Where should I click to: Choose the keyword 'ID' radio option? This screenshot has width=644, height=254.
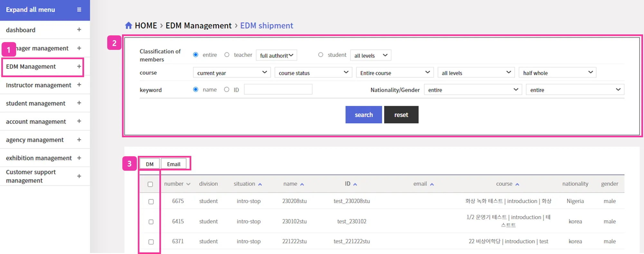(x=227, y=89)
